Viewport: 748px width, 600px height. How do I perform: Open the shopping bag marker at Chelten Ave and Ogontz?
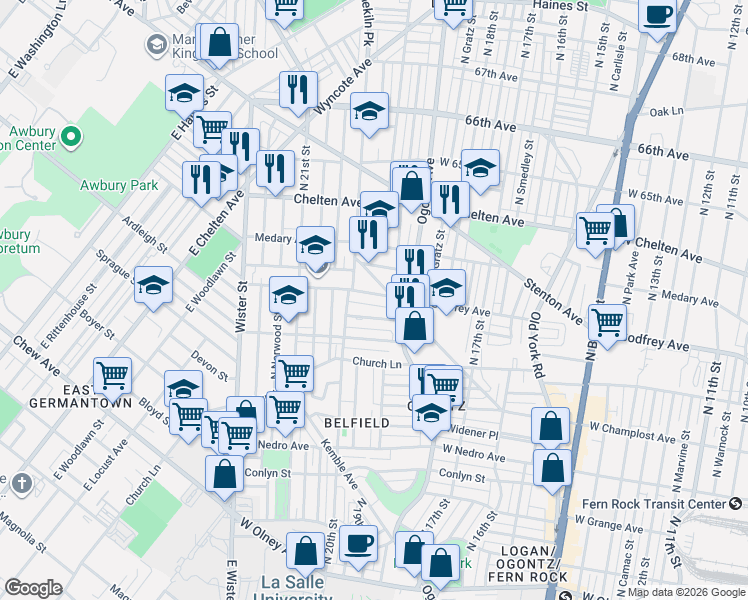411,188
